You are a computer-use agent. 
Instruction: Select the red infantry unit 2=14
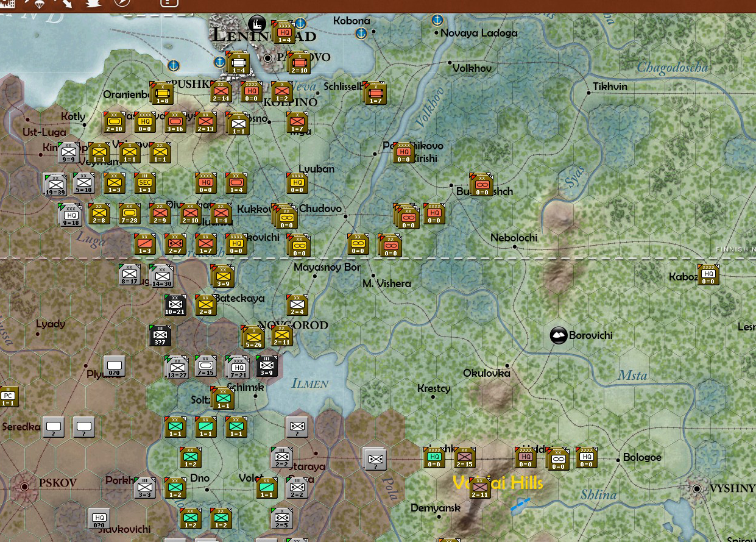[x=221, y=91]
